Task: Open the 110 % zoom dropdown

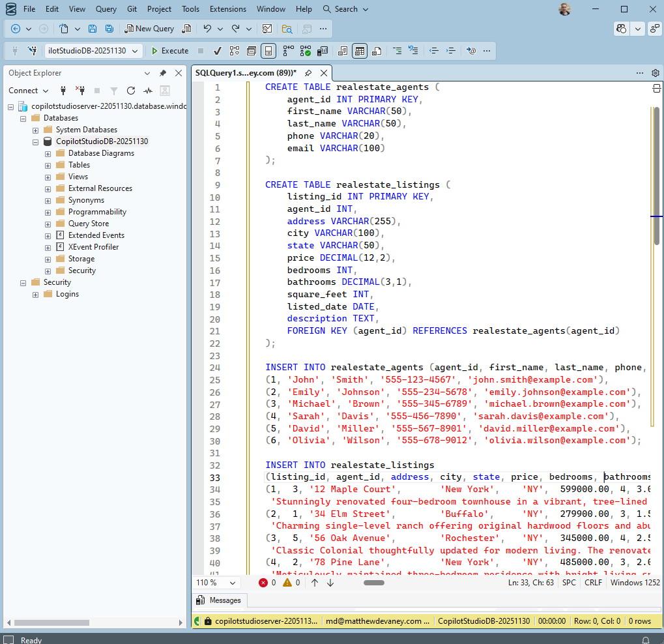Action: (216, 583)
